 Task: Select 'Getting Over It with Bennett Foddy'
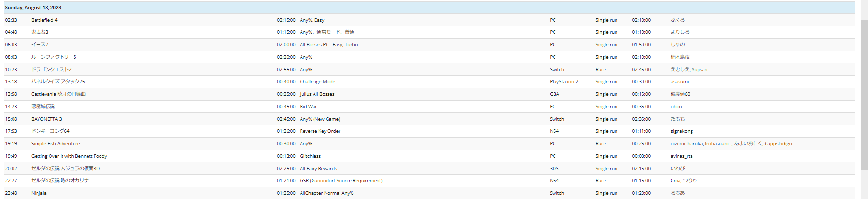[x=69, y=156]
